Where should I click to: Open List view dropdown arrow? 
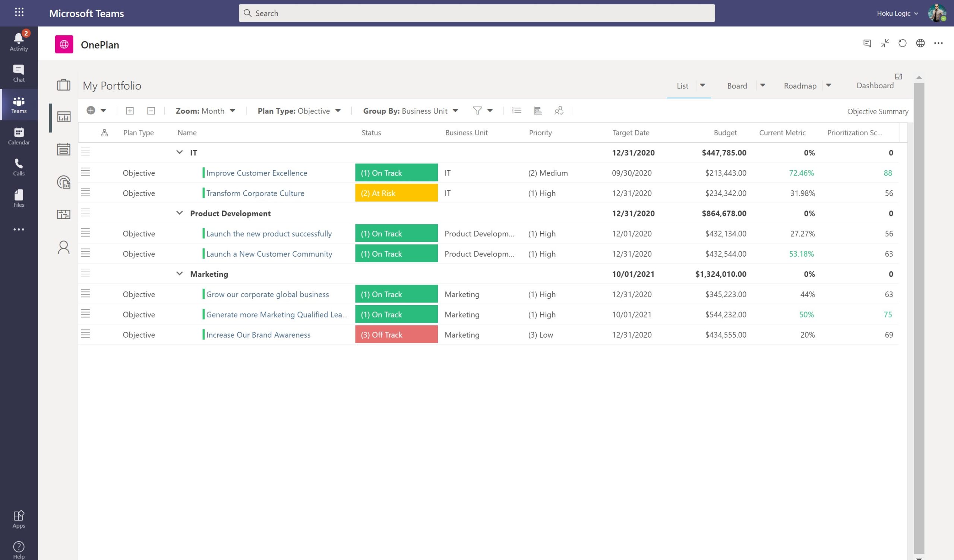(x=702, y=86)
